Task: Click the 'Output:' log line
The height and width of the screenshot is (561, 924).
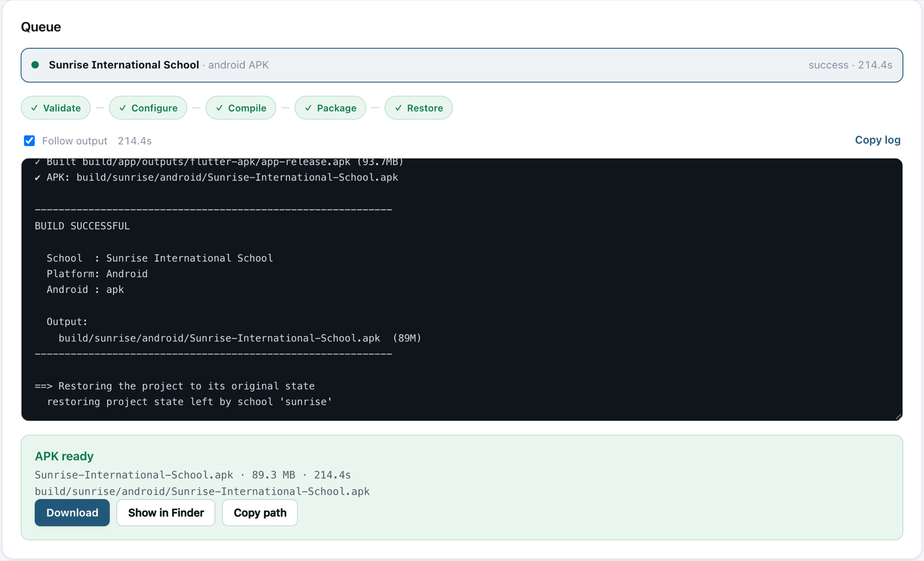Action: tap(67, 322)
